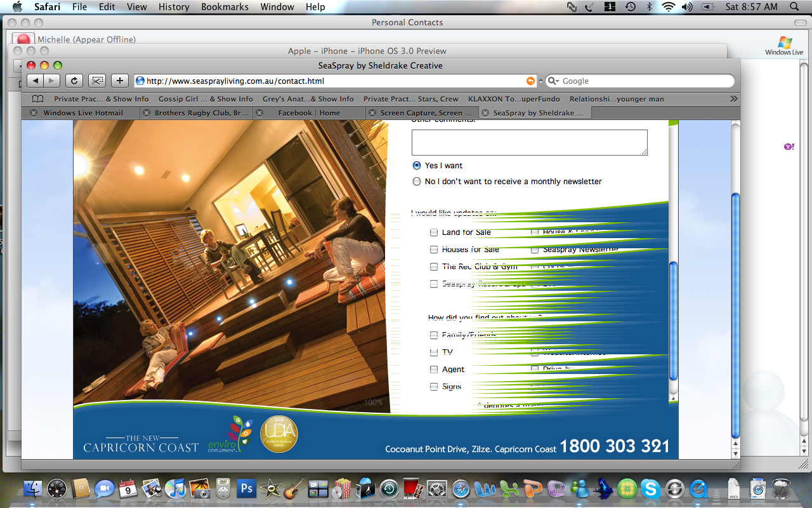Open 'Private Pract... Stars, Crew' bookmark
Image resolution: width=812 pixels, height=508 pixels.
[411, 99]
